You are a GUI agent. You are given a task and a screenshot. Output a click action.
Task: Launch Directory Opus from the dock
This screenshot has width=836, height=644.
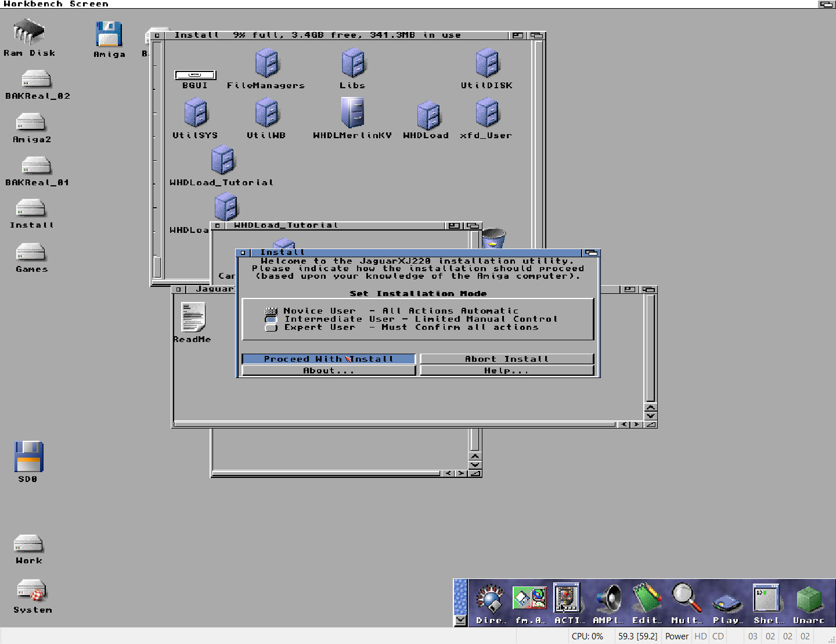[x=491, y=599]
